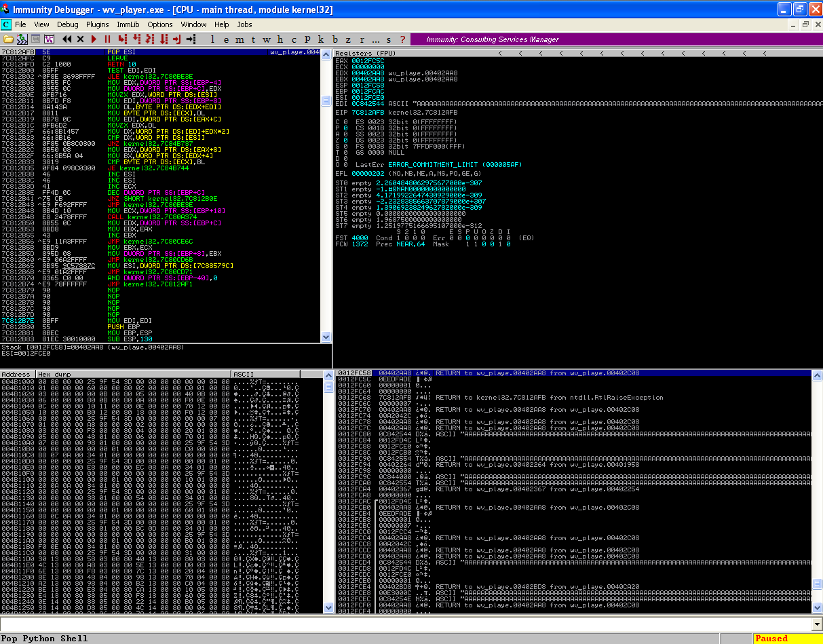Open the Window menu
This screenshot has width=823, height=644.
[x=193, y=24]
